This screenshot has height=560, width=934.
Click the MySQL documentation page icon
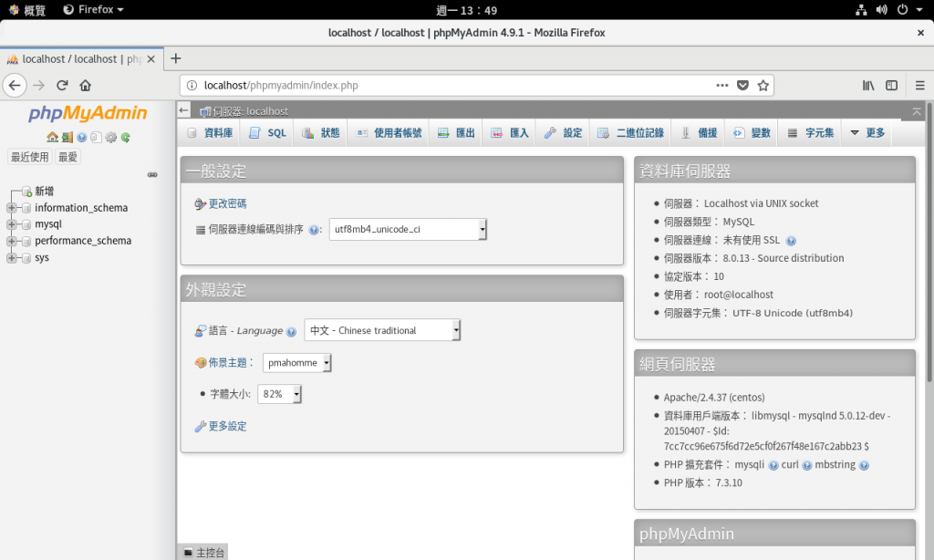[x=96, y=138]
